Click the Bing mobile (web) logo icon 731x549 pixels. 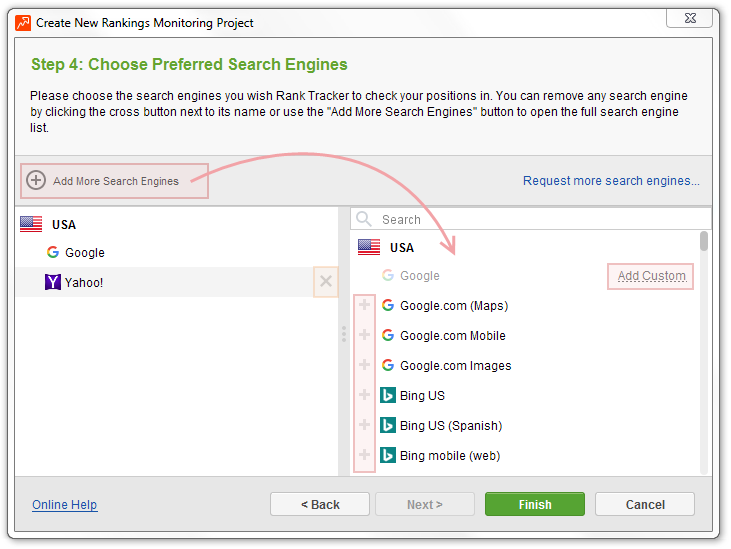388,455
